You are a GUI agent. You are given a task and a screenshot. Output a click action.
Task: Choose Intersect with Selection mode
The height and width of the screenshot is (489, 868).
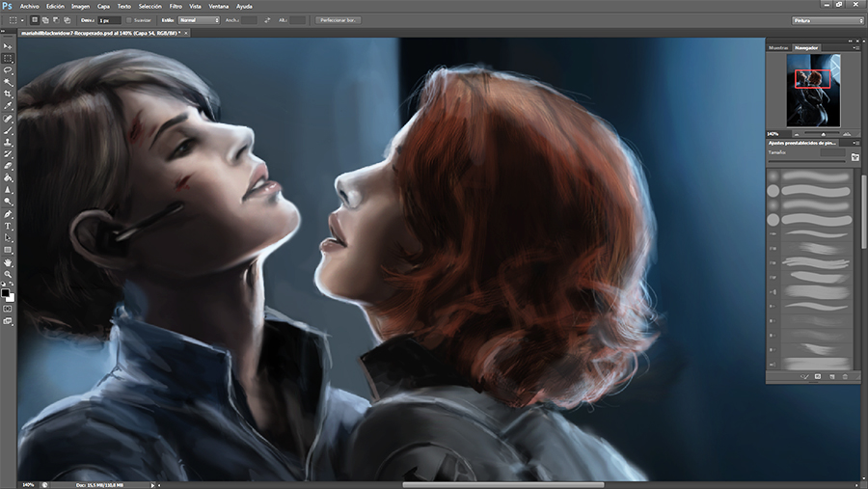[x=67, y=20]
